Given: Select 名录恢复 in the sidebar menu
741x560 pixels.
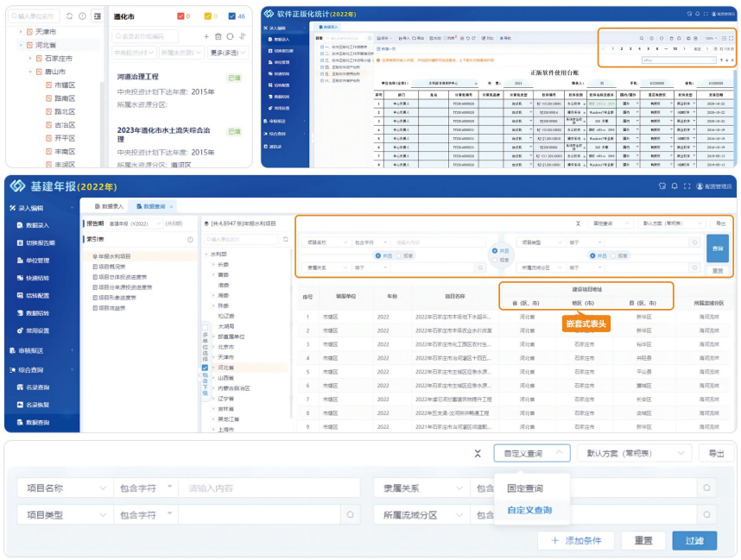Looking at the screenshot, I should 37,405.
